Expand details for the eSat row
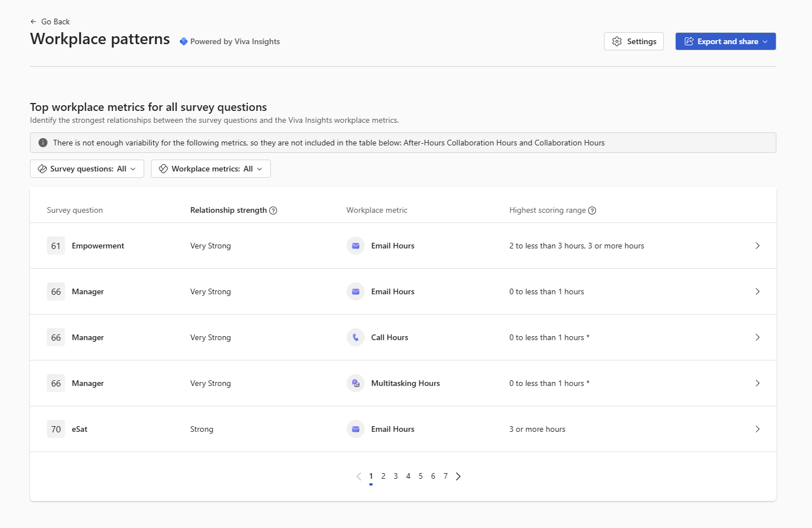 [x=758, y=429]
